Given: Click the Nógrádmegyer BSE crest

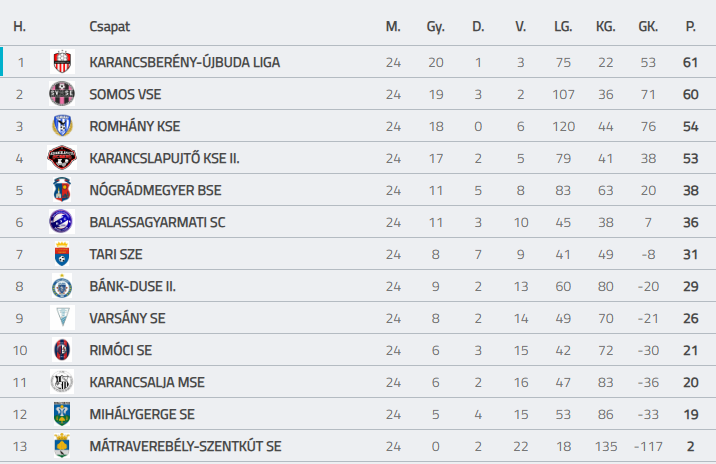Looking at the screenshot, I should pyautogui.click(x=62, y=190).
